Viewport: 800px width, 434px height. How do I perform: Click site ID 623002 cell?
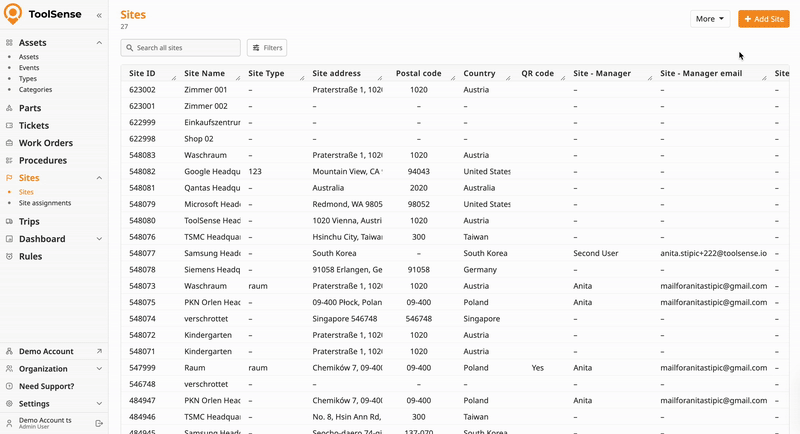pyautogui.click(x=142, y=90)
